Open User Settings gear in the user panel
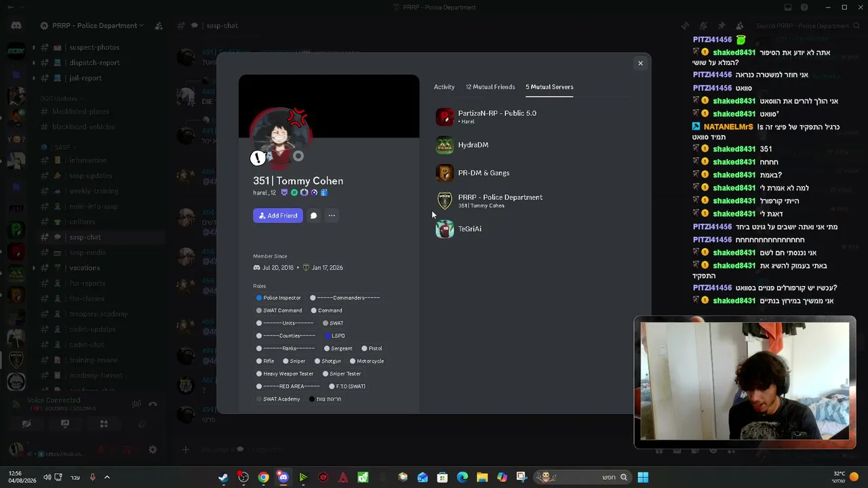 click(153, 449)
